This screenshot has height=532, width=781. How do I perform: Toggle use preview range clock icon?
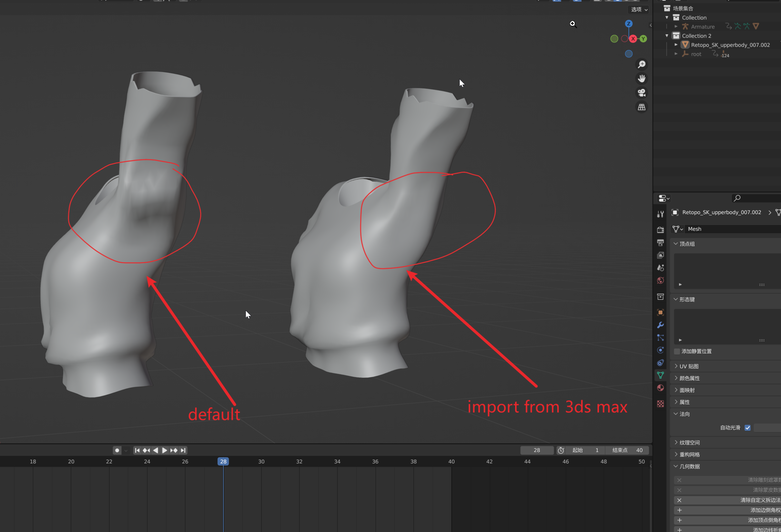coord(561,450)
